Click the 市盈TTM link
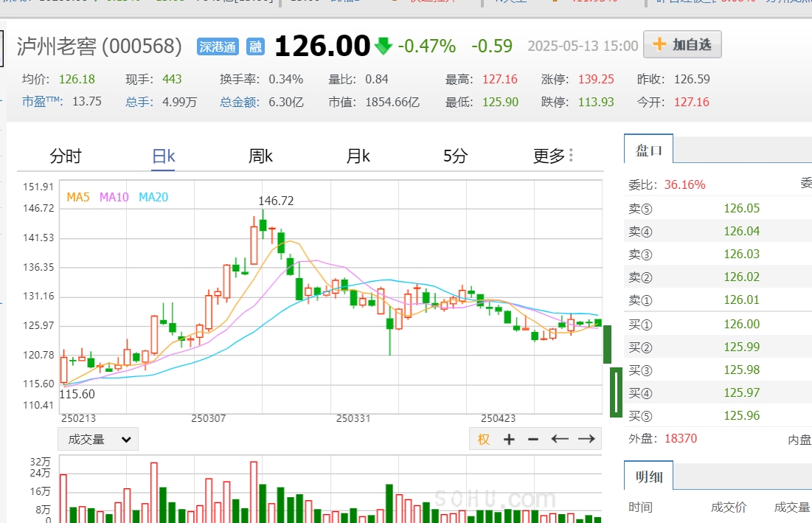The width and height of the screenshot is (812, 523). (x=43, y=102)
